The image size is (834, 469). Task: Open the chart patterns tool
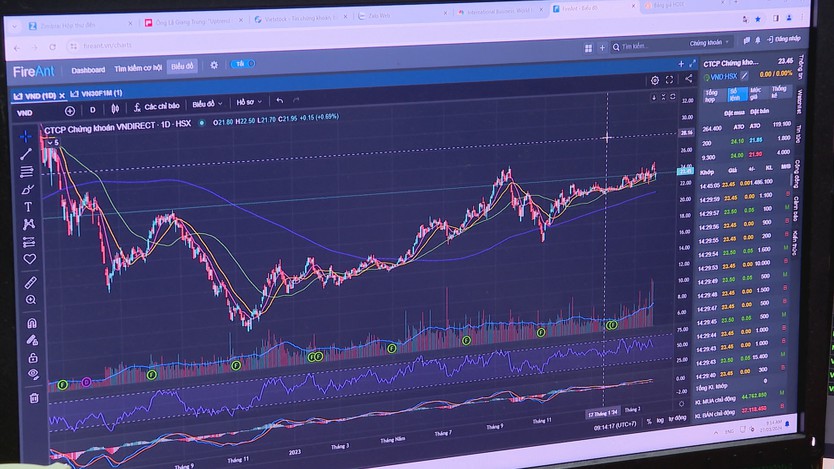tap(29, 224)
